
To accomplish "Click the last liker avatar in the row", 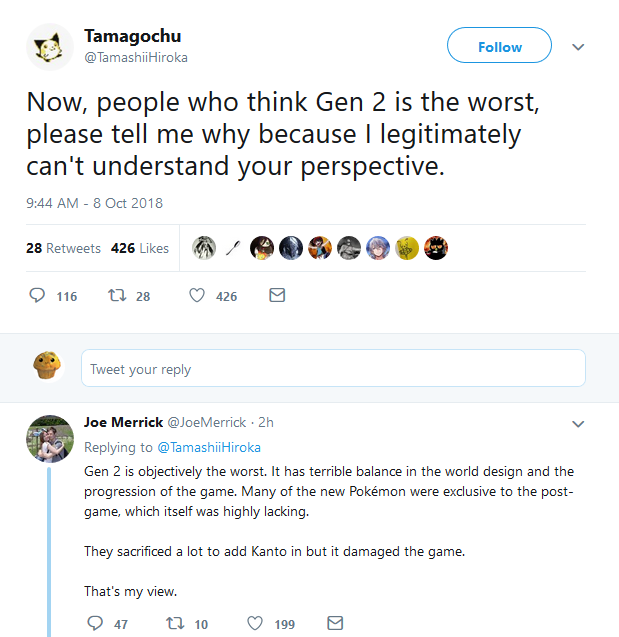I will click(x=436, y=248).
